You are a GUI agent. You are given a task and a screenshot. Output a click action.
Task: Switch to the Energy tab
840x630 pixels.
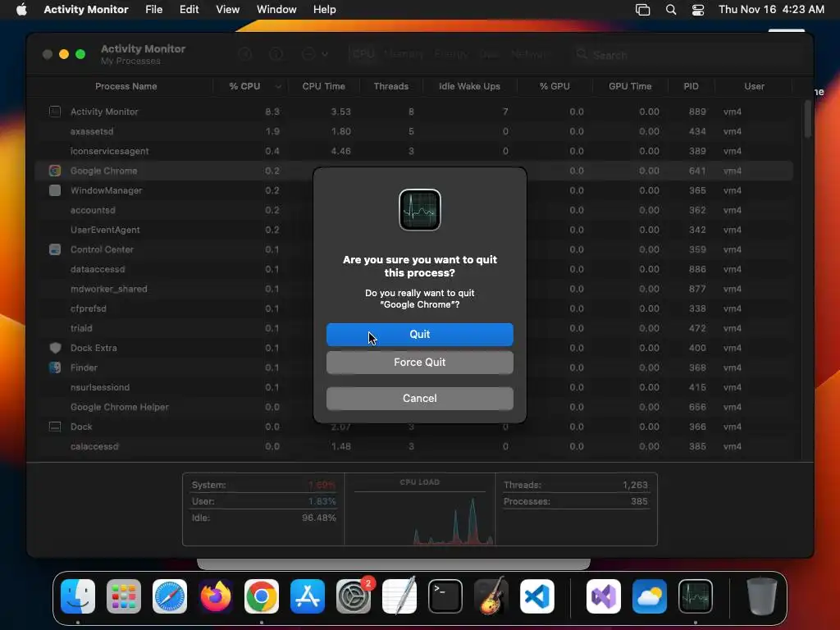coord(450,54)
